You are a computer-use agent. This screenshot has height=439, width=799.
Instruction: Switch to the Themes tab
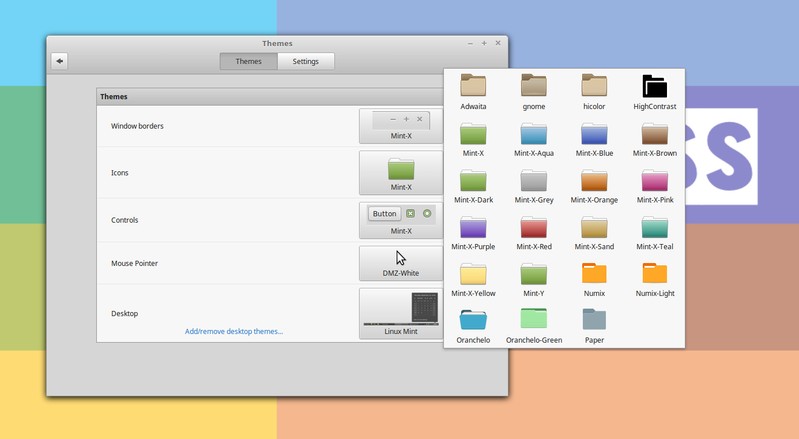pos(249,61)
